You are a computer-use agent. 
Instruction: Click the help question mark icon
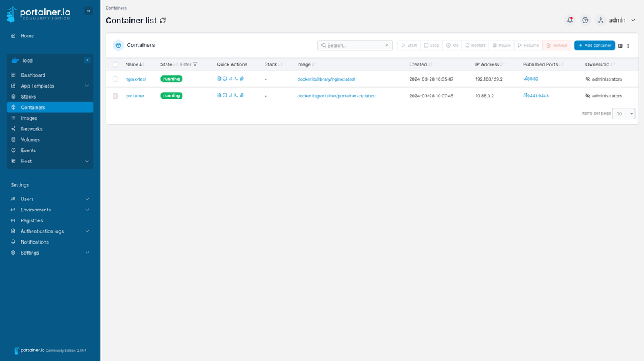pyautogui.click(x=585, y=20)
